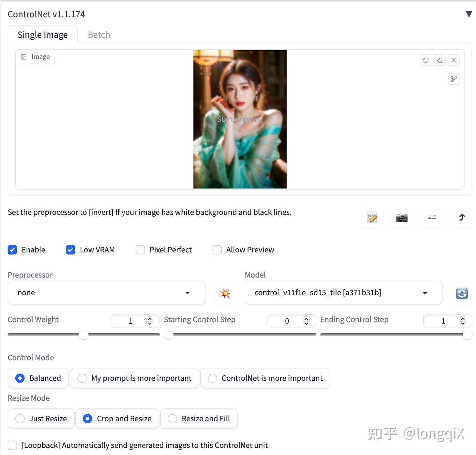This screenshot has width=476, height=455.
Task: Uncheck the Low VRAM option
Action: point(70,250)
